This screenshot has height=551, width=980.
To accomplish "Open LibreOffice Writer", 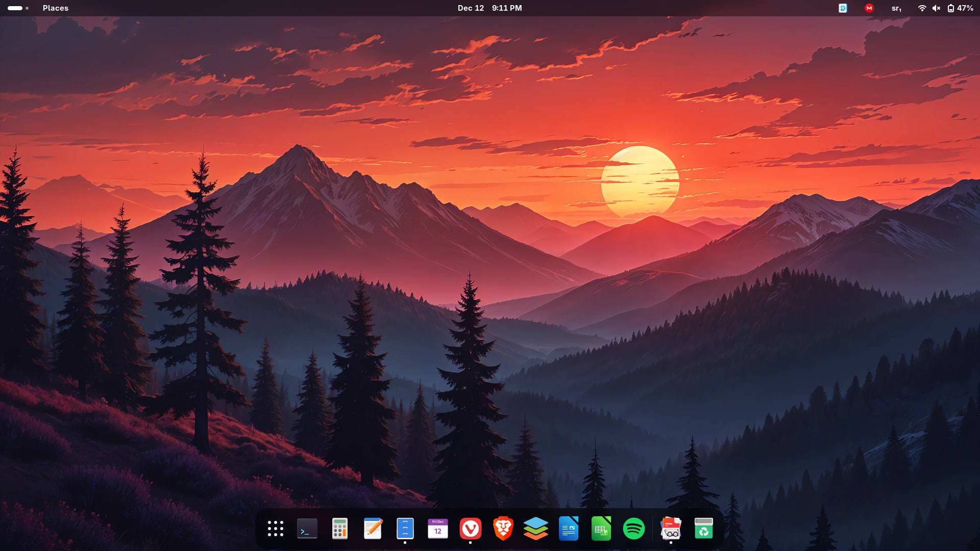I will click(569, 529).
